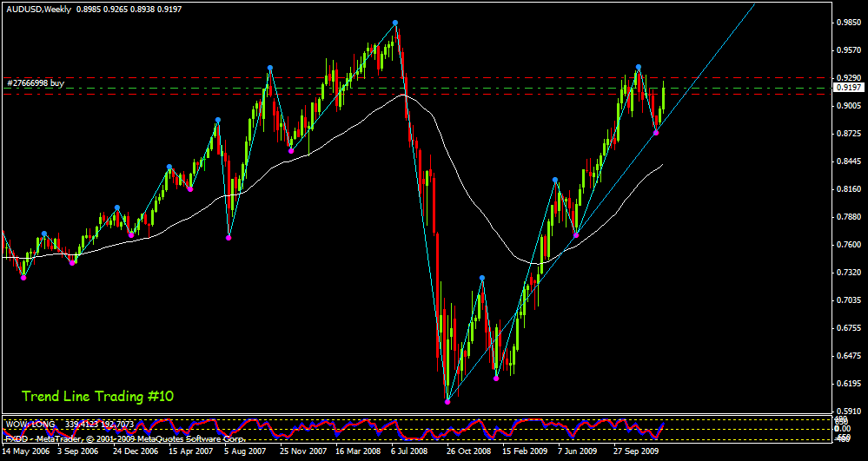Click the 27 Sep 2009 date label

click(x=631, y=452)
